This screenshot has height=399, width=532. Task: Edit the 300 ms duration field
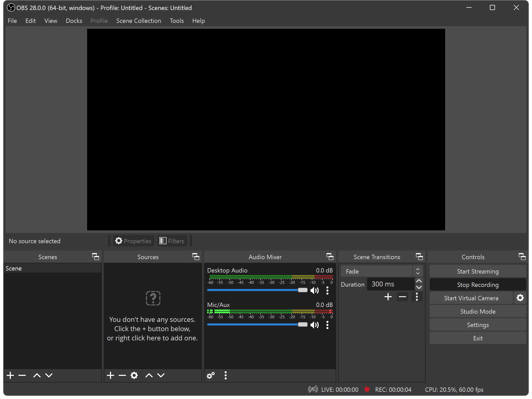point(391,284)
